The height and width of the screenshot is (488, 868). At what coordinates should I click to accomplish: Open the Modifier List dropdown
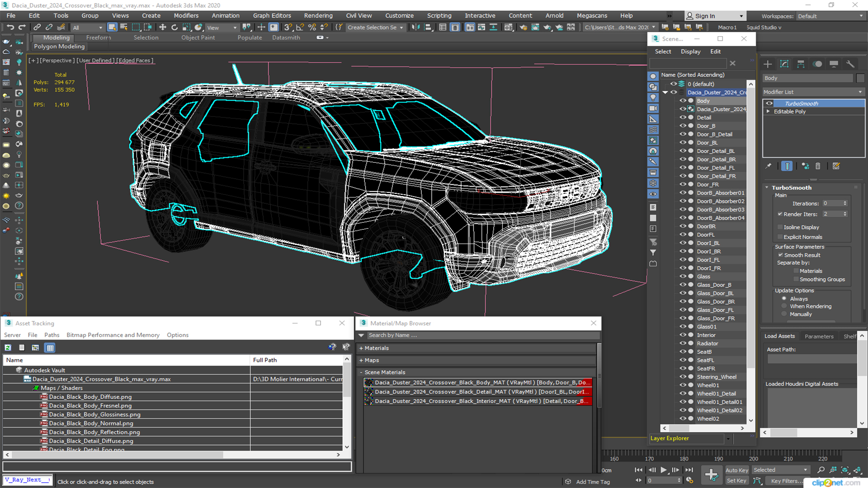point(813,92)
